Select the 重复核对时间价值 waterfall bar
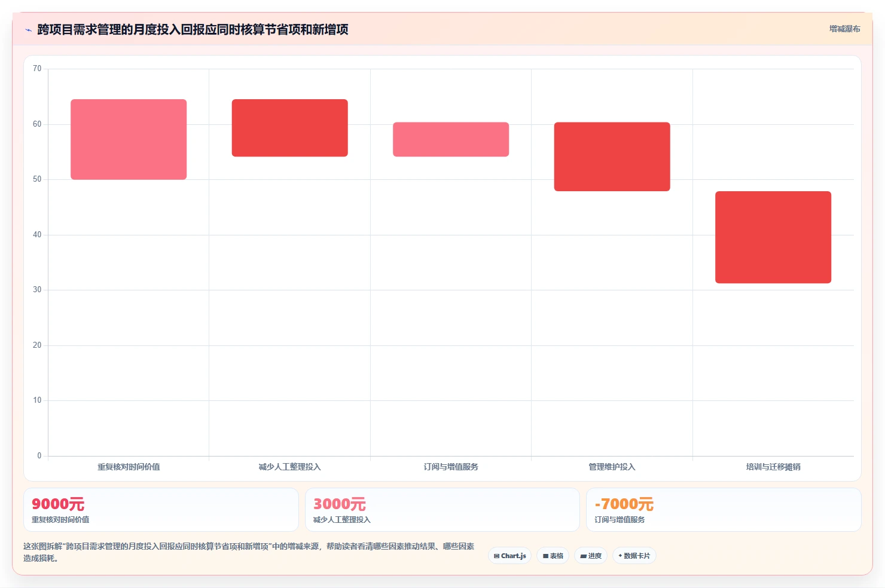885x588 pixels. point(129,139)
